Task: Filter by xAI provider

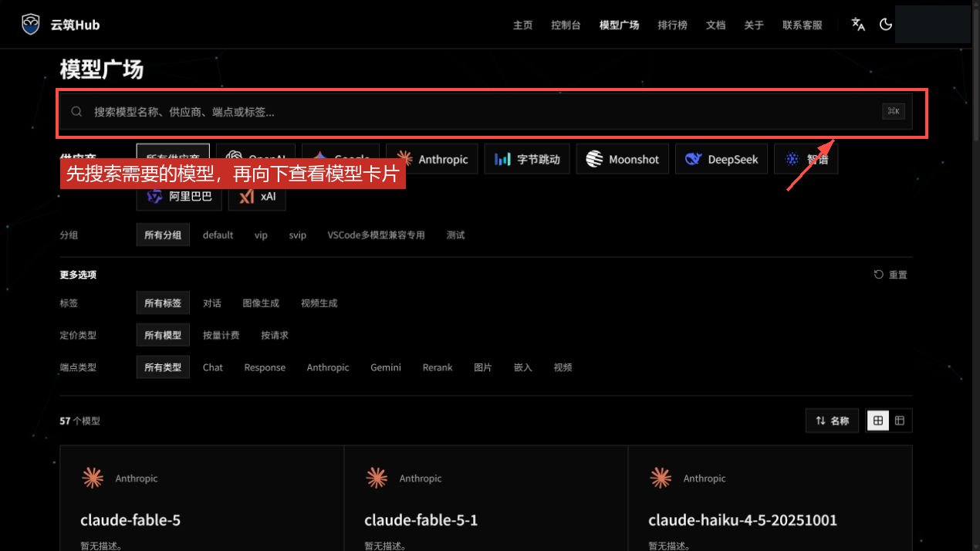Action: pos(257,196)
